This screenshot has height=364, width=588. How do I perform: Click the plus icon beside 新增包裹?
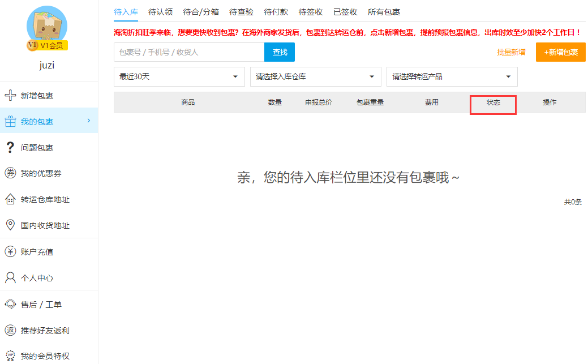(x=10, y=95)
